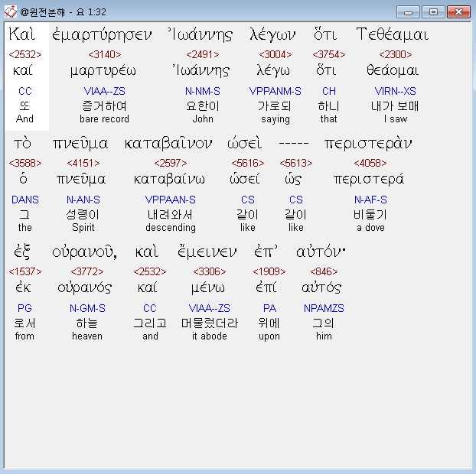Click the dashed placeholder above <5613>
Screen dimensions: 476x474
[x=294, y=144]
